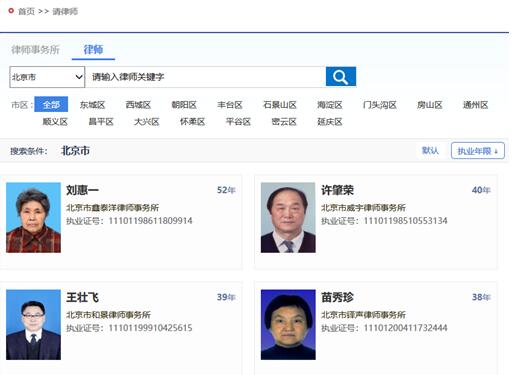Open 请律师 breadcrumb link
The image size is (520, 375).
[65, 11]
